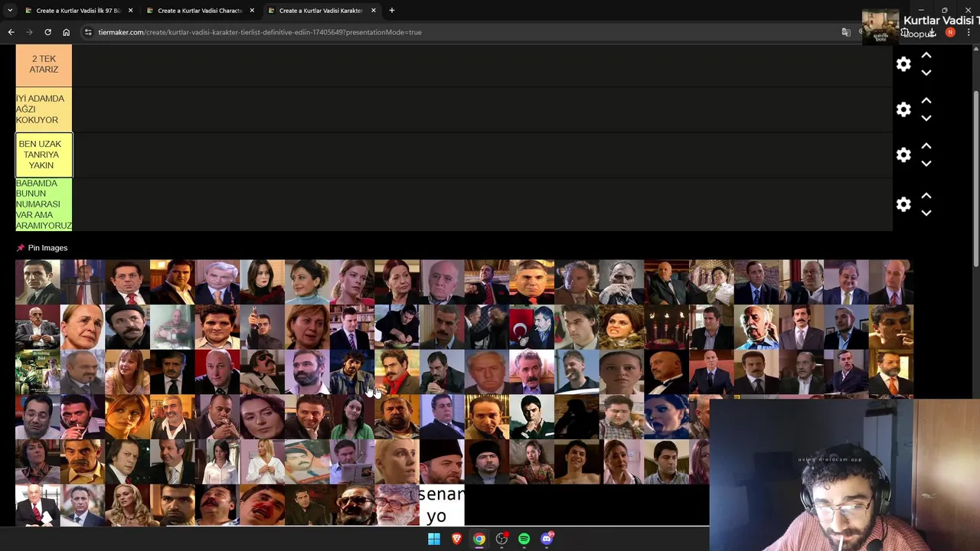Close the 'Kurtlar Vadisi İlk 97 Bö' tab
Image resolution: width=980 pixels, height=551 pixels.
130,11
